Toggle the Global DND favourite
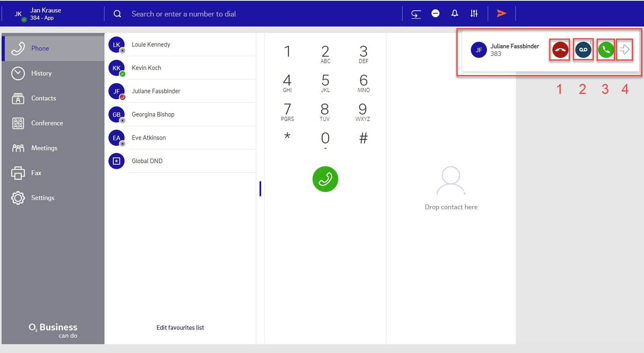644x353 pixels. coord(147,161)
